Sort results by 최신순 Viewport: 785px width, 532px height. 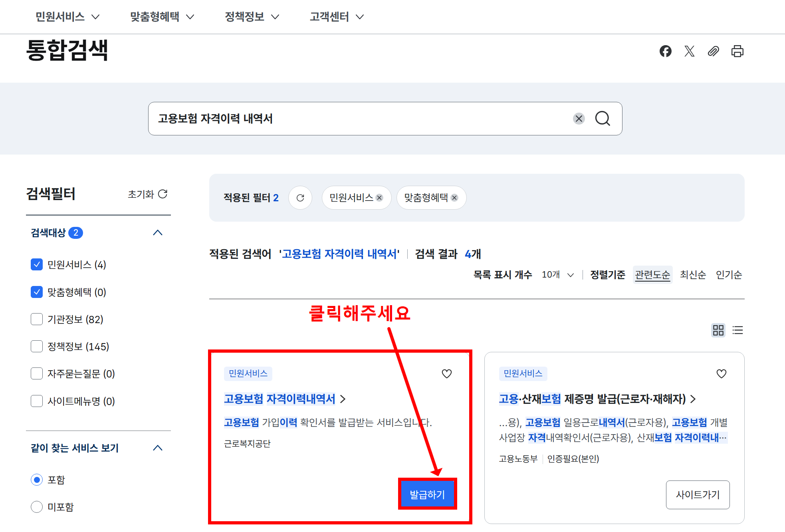click(x=693, y=275)
